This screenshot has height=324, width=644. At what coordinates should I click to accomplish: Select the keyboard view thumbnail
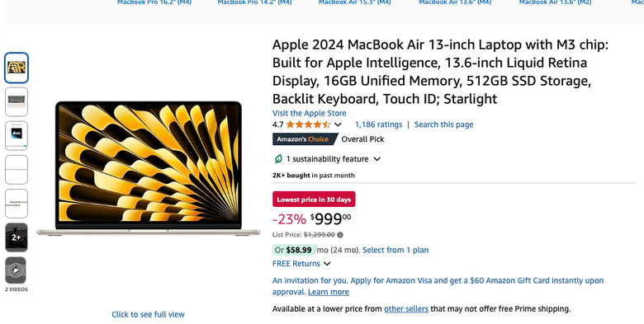(17, 101)
